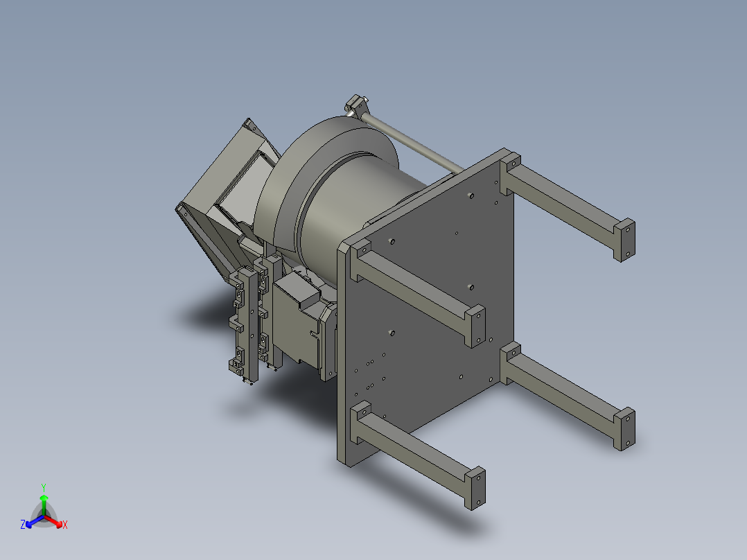Click the red X axis of the orientation triad

[54, 521]
